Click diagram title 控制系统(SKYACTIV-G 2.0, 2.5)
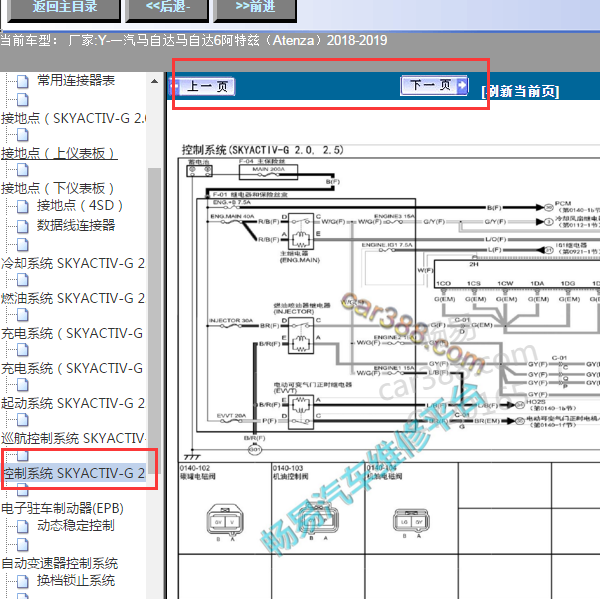 click(262, 150)
